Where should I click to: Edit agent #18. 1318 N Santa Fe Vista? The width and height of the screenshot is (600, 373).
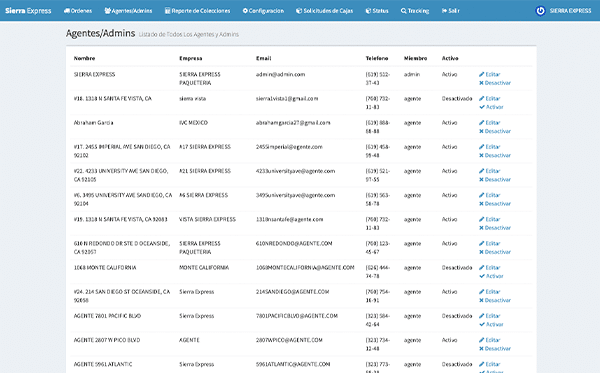pyautogui.click(x=489, y=98)
